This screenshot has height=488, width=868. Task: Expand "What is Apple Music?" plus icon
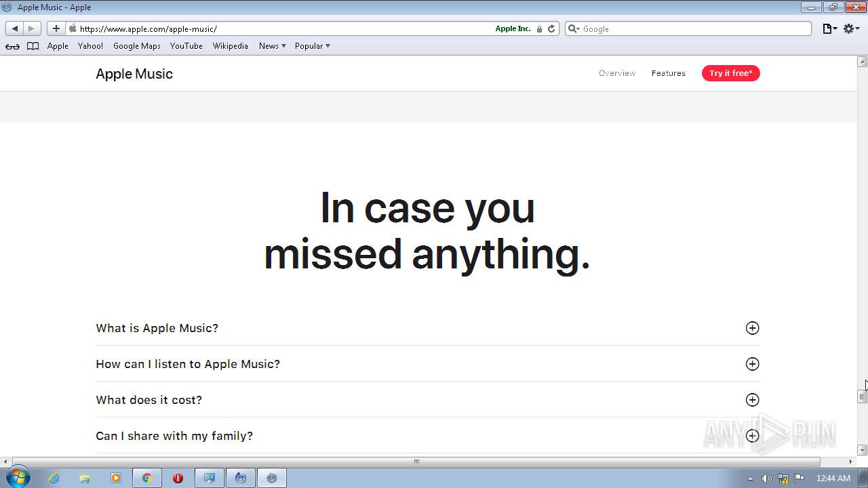click(x=752, y=328)
